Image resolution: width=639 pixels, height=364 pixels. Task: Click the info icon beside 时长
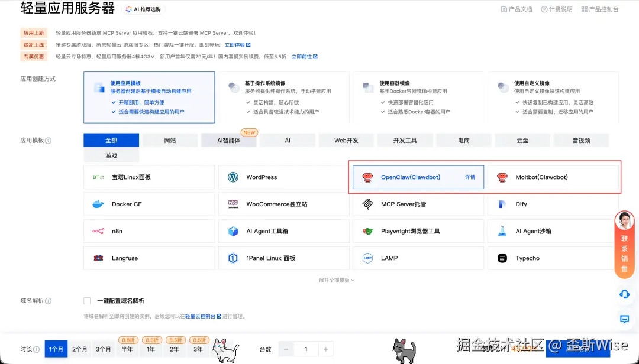[x=36, y=349]
